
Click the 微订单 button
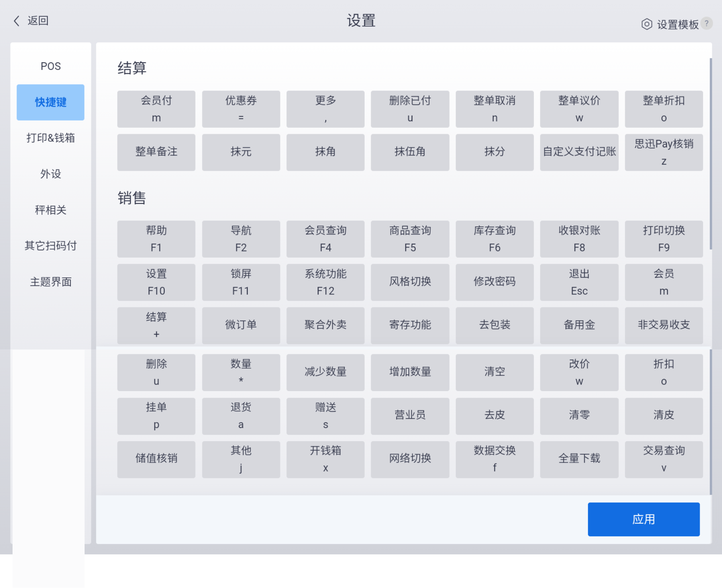(241, 326)
